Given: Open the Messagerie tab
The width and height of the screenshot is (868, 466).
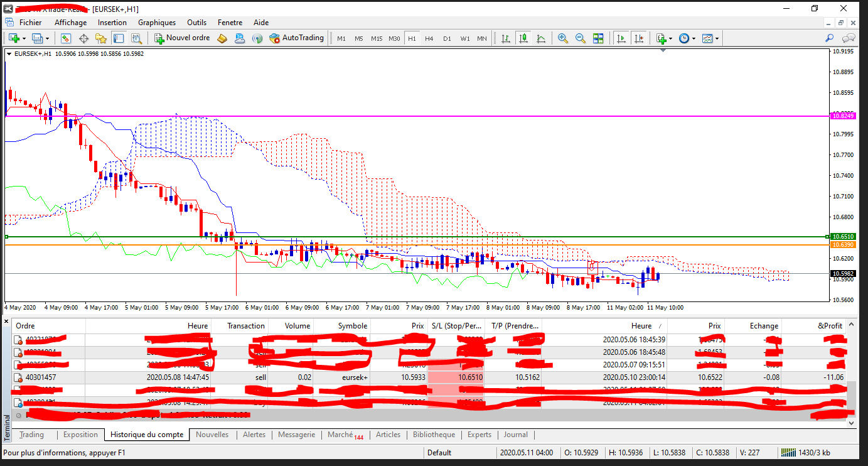Looking at the screenshot, I should click(296, 435).
